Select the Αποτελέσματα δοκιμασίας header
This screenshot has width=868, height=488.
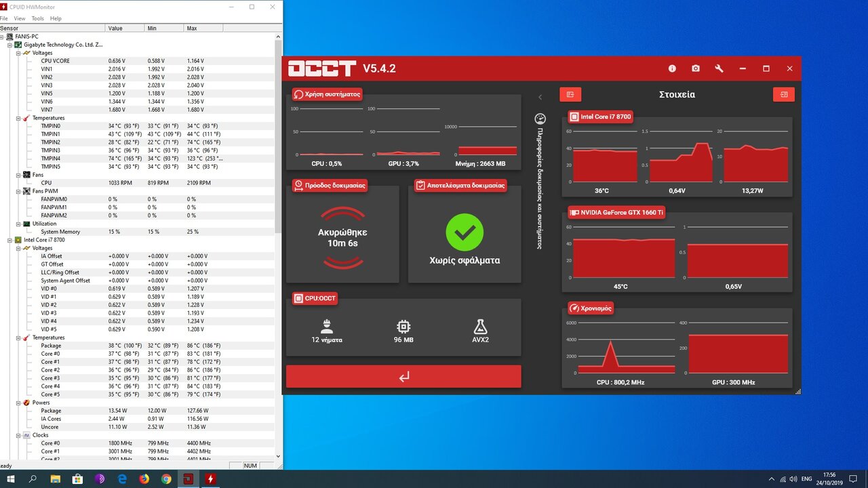[460, 184]
